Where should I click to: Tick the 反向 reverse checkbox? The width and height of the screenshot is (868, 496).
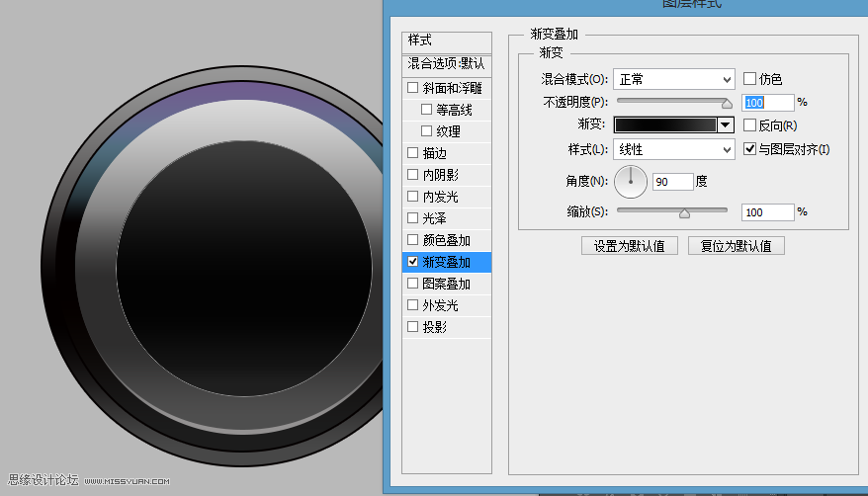coord(749,124)
